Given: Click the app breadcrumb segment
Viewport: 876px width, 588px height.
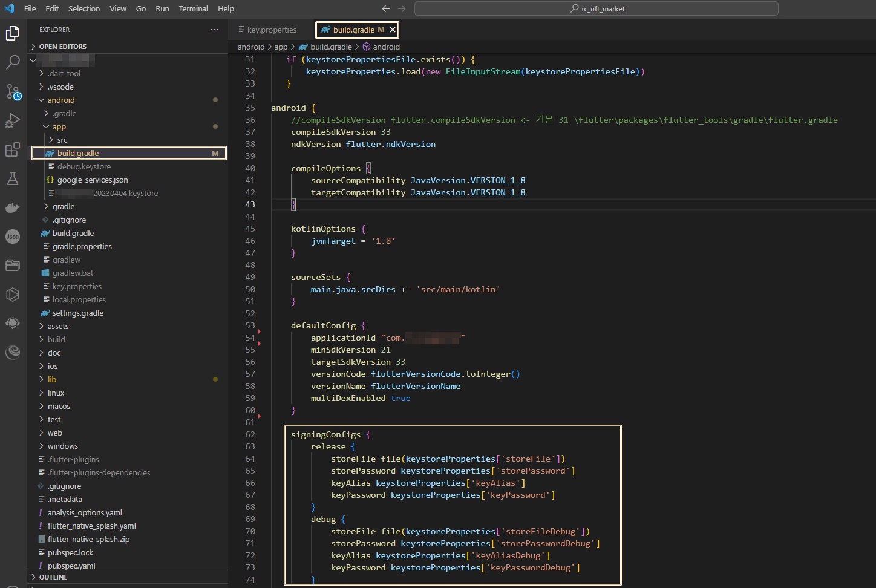Looking at the screenshot, I should pos(281,47).
